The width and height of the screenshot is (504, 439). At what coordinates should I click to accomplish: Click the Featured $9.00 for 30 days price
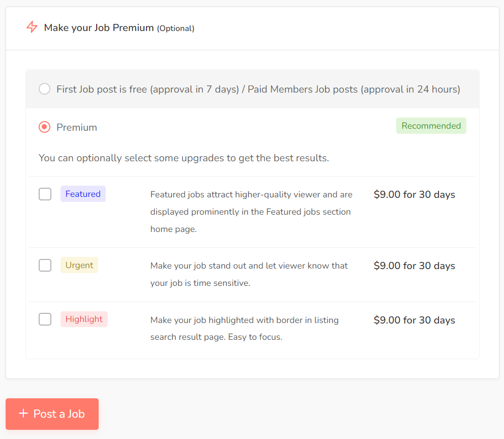tap(414, 195)
